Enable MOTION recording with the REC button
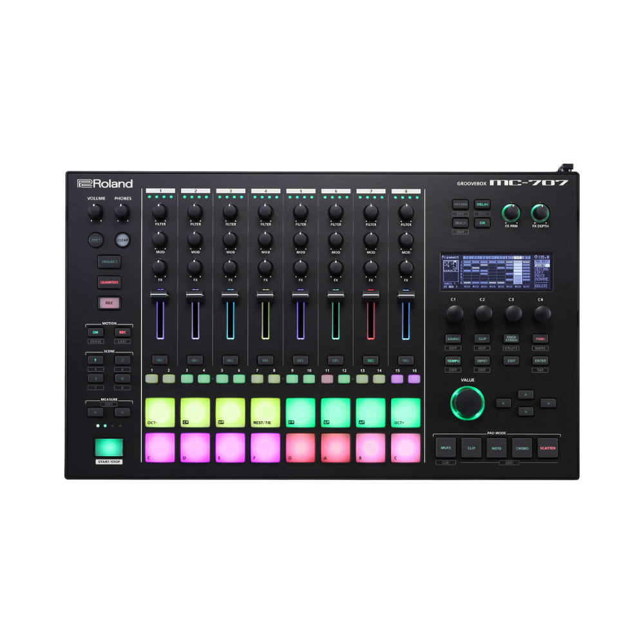Viewport: 644px width, 644px height. (122, 332)
